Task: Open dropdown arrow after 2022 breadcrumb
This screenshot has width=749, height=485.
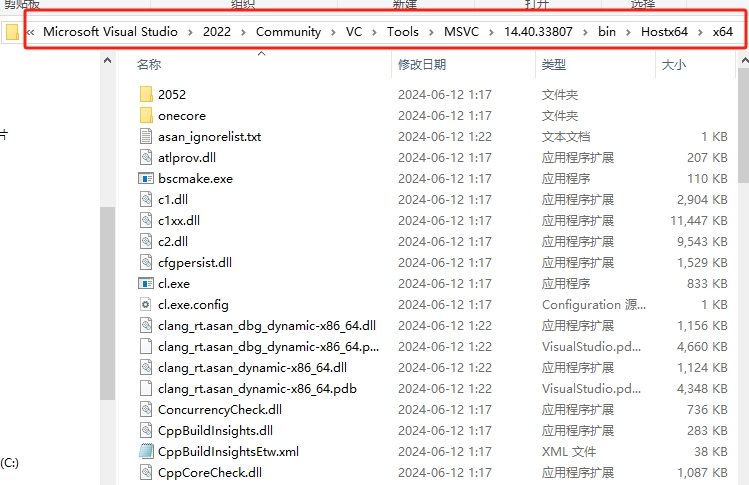Action: coord(243,32)
